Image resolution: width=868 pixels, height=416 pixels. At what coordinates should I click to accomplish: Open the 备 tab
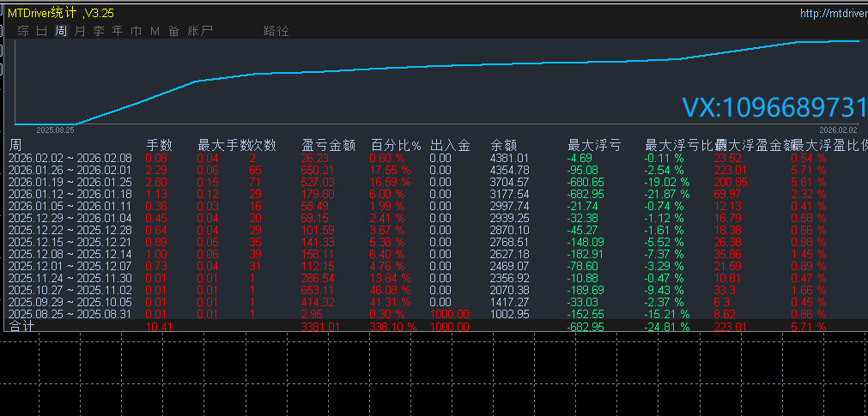point(173,31)
